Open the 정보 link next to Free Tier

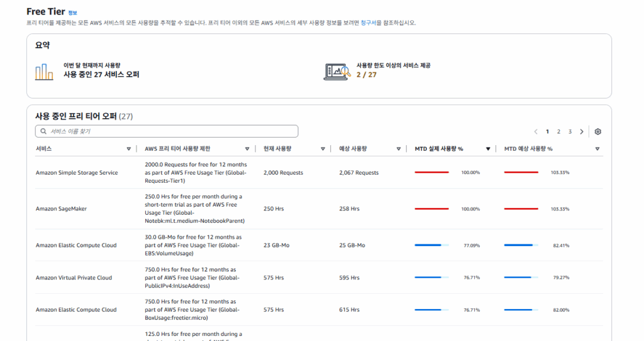73,13
